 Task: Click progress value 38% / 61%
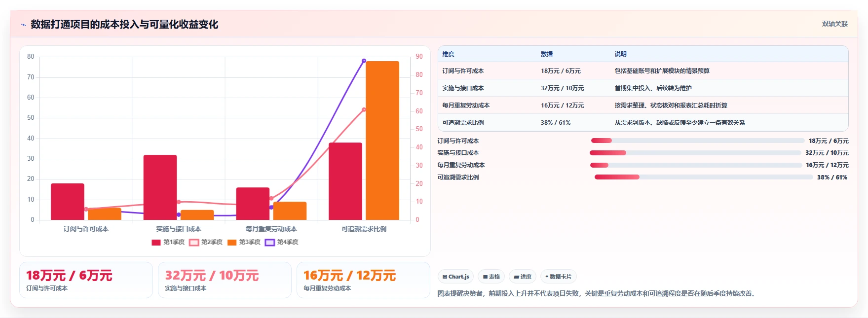click(x=832, y=177)
